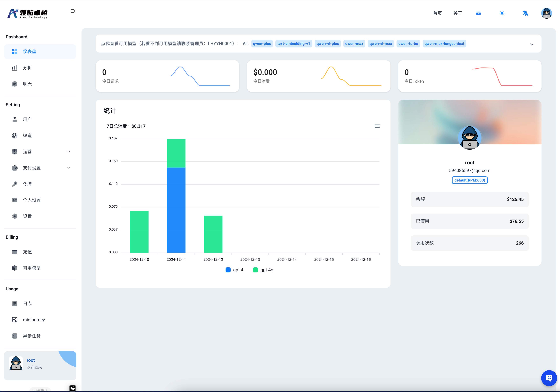Open the 令牌 tokens page
The height and width of the screenshot is (392, 560).
[x=27, y=184]
